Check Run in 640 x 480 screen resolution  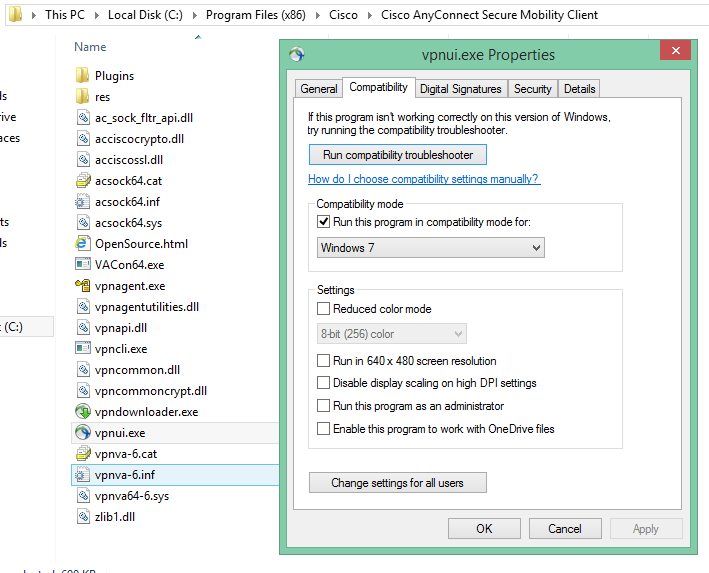[x=323, y=360]
